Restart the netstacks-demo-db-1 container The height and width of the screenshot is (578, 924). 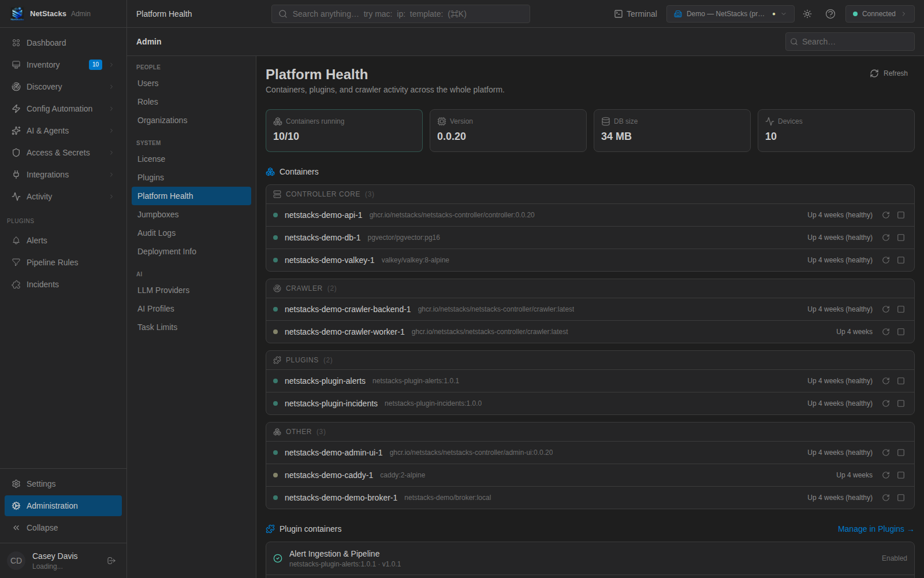coord(886,238)
